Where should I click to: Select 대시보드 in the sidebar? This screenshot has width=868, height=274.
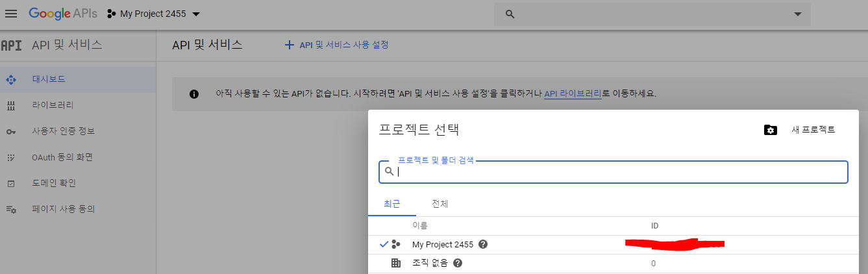78,79
